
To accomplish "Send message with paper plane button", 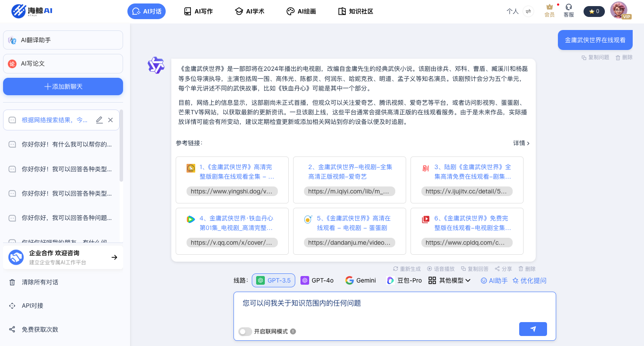I will tap(533, 329).
